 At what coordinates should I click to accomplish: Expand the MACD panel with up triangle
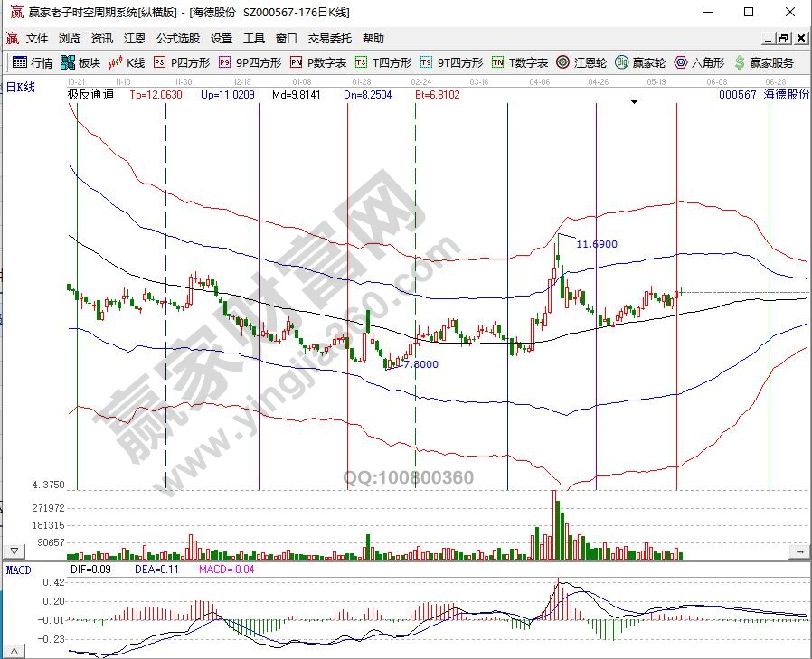[14, 650]
